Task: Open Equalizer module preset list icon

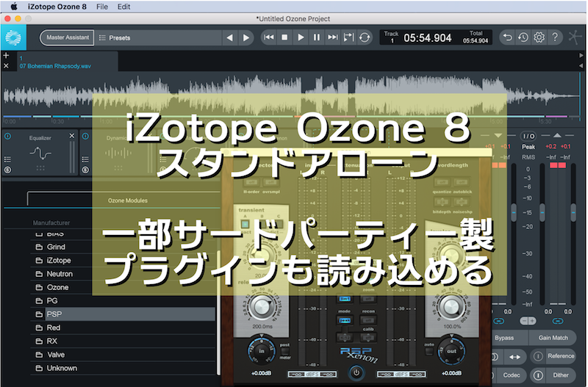Action: pos(7,159)
